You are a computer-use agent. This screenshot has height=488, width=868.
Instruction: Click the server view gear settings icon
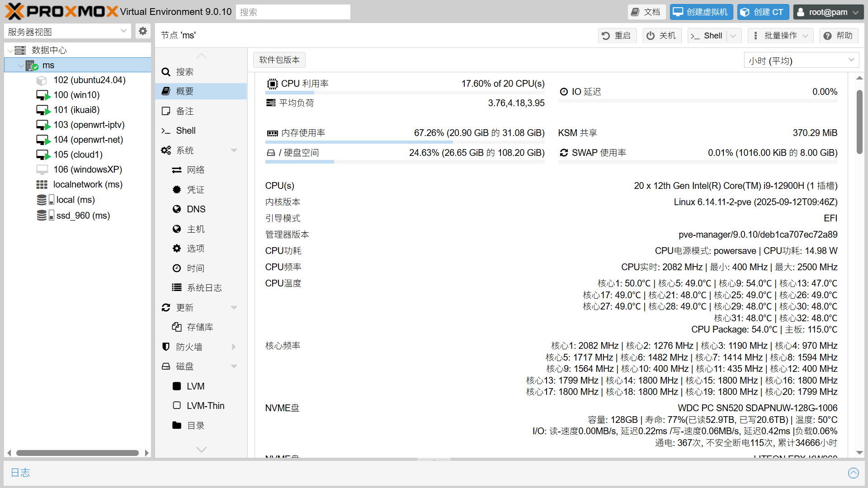(143, 31)
